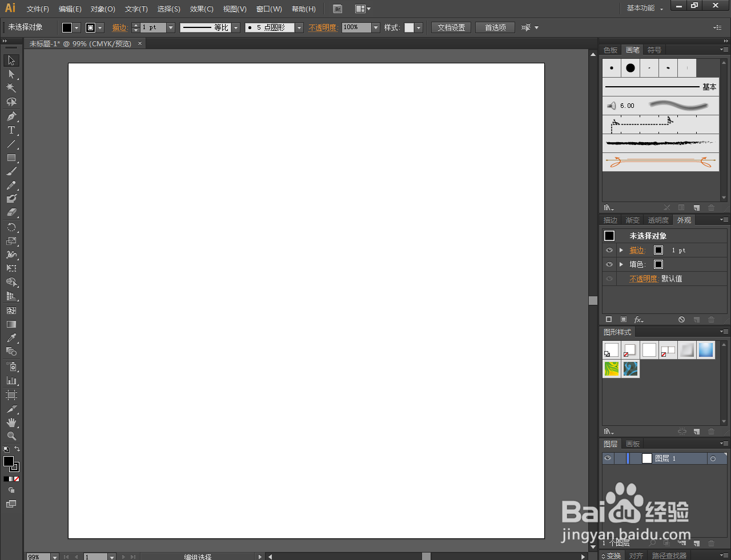
Task: Select the Selection tool arrow
Action: tap(11, 61)
